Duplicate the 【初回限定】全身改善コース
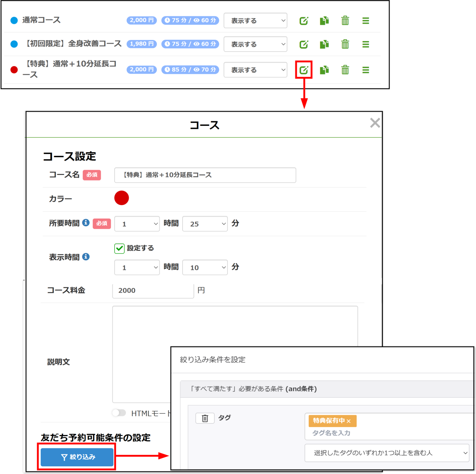 coord(324,44)
